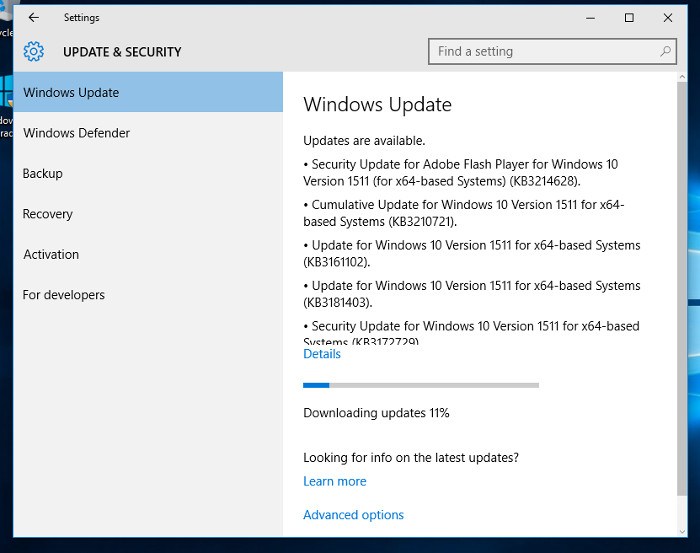Click the Windows Update page heading
Viewport: 700px width, 553px height.
click(377, 104)
